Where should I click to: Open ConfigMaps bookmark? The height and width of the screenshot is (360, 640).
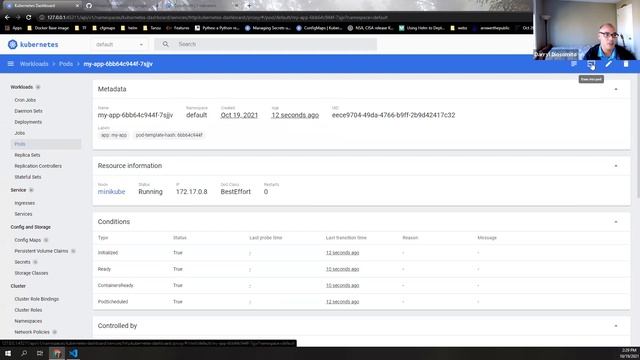319,28
